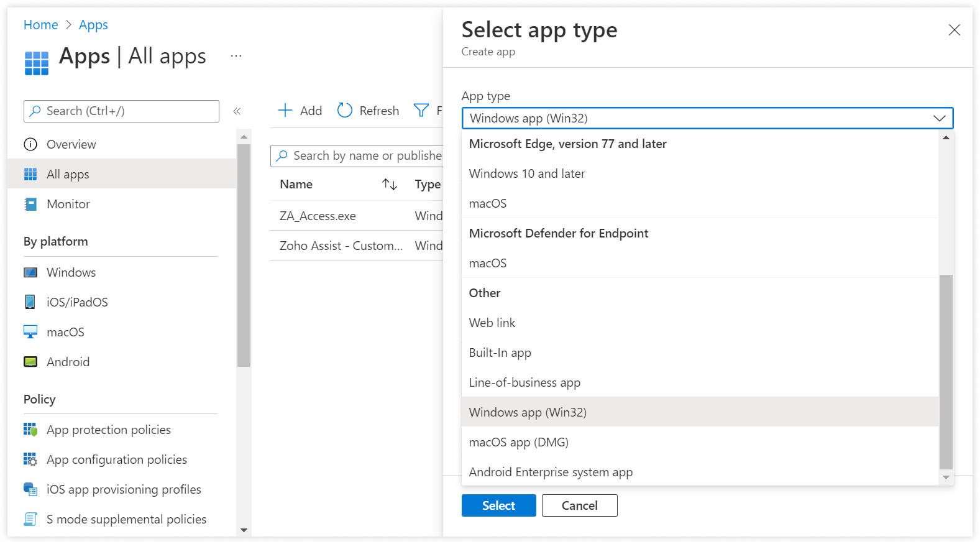This screenshot has height=544, width=980.
Task: Click the S mode supplemental policies icon
Action: 30,519
